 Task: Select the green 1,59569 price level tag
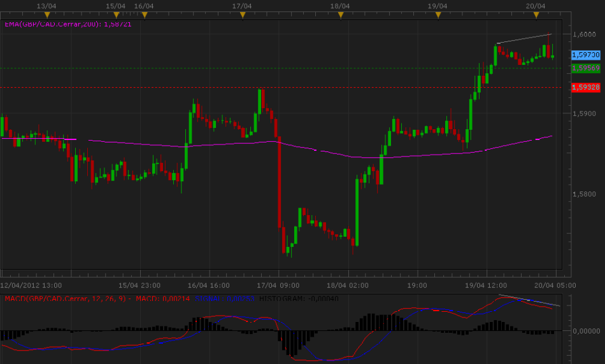click(585, 67)
